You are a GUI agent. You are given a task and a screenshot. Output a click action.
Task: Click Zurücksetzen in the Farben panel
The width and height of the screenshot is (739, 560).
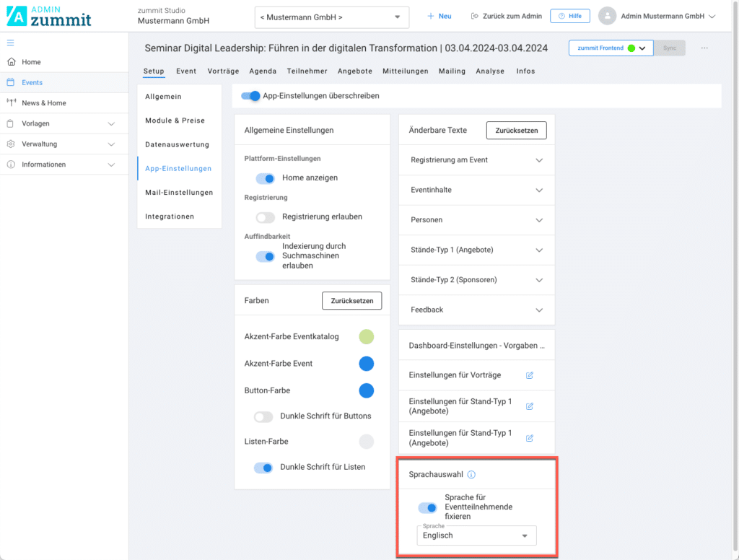(x=351, y=301)
